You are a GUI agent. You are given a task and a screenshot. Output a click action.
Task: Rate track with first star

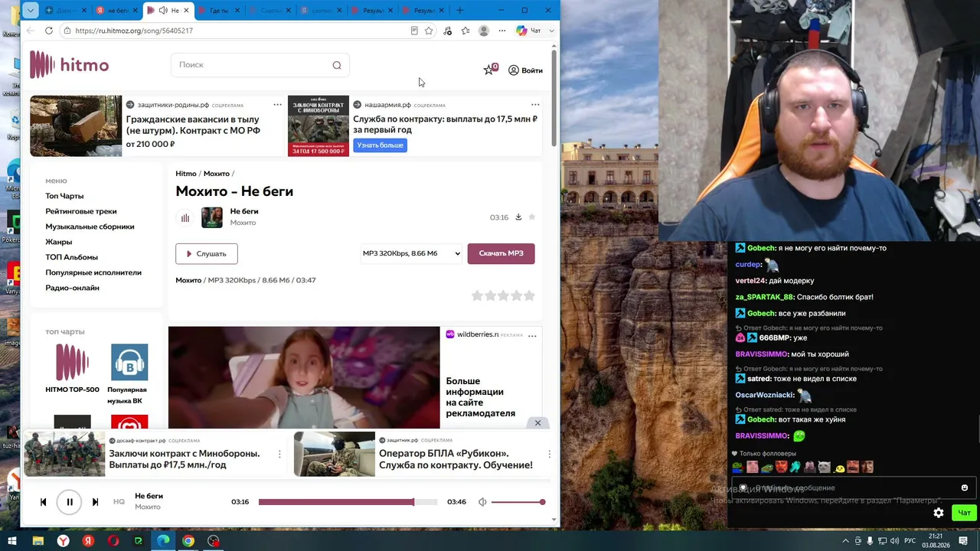click(477, 295)
